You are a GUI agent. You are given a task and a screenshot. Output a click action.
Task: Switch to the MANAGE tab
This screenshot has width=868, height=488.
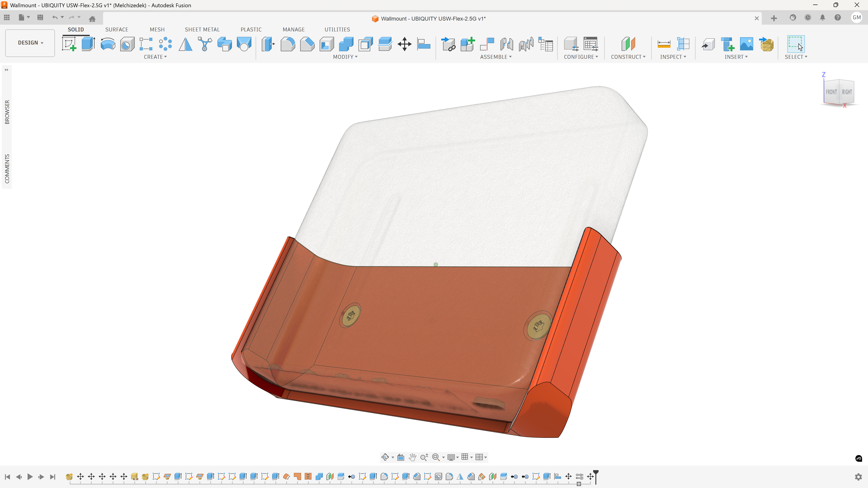(293, 30)
